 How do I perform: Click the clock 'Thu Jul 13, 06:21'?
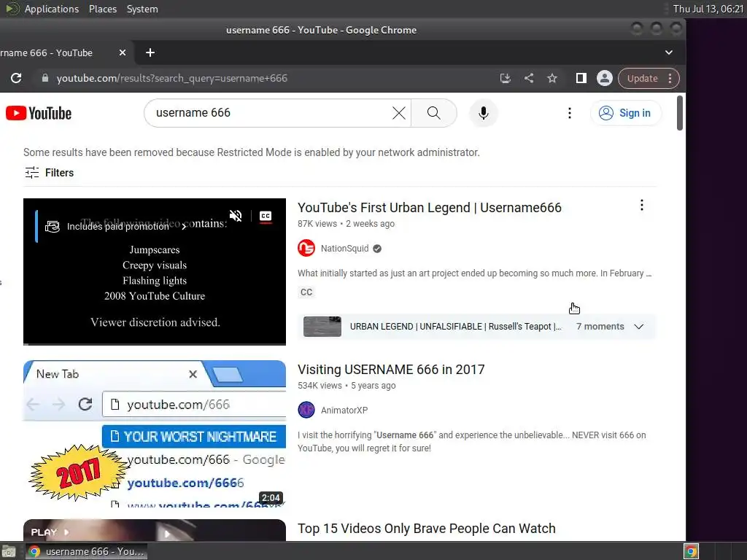click(708, 9)
